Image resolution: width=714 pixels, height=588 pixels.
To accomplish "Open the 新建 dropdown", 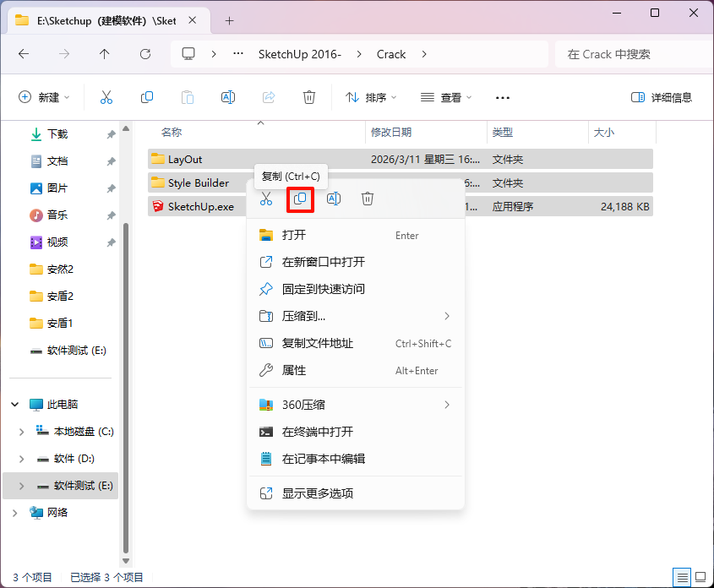I will point(44,97).
